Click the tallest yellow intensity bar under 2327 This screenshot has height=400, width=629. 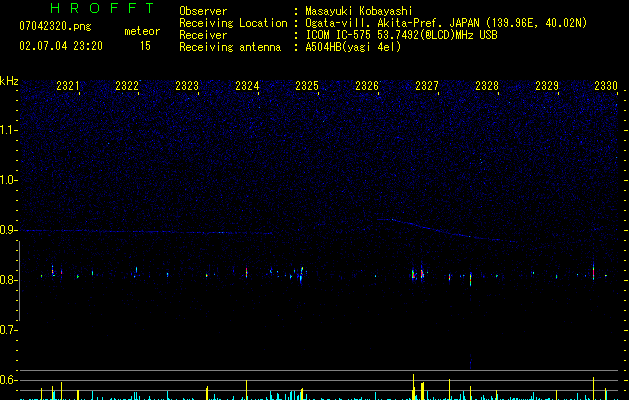click(414, 387)
